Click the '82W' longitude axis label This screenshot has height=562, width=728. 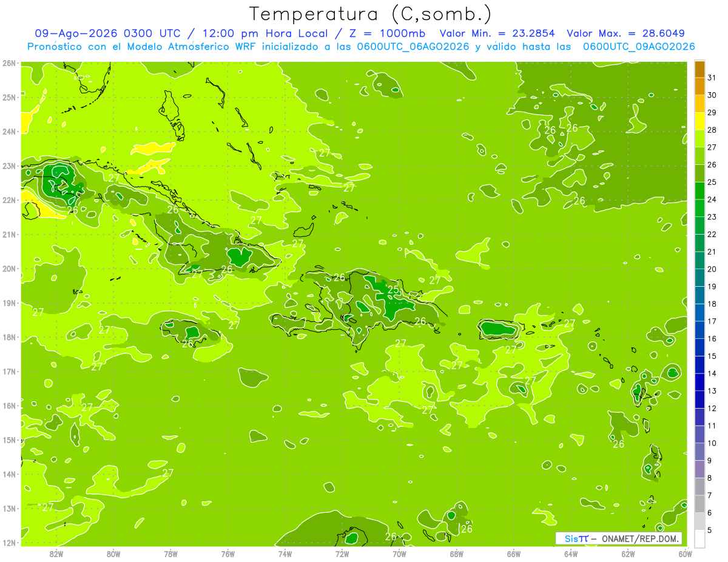tap(56, 553)
